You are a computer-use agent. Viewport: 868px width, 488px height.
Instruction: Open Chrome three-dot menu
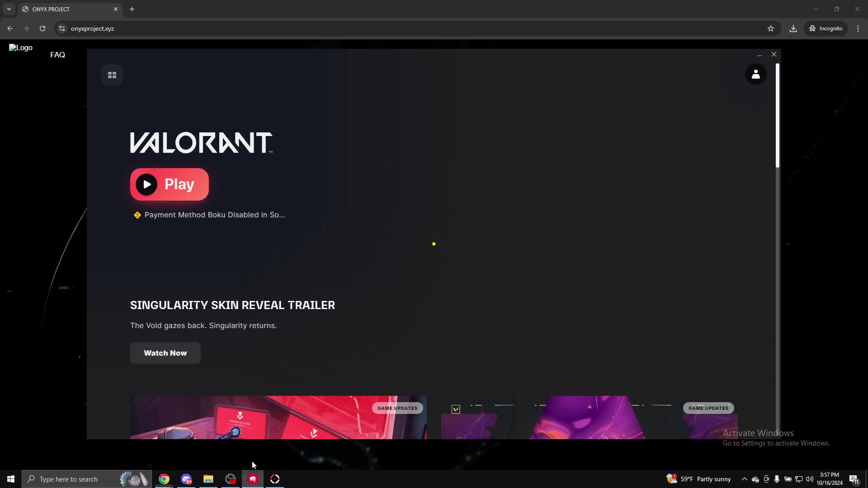coord(858,28)
